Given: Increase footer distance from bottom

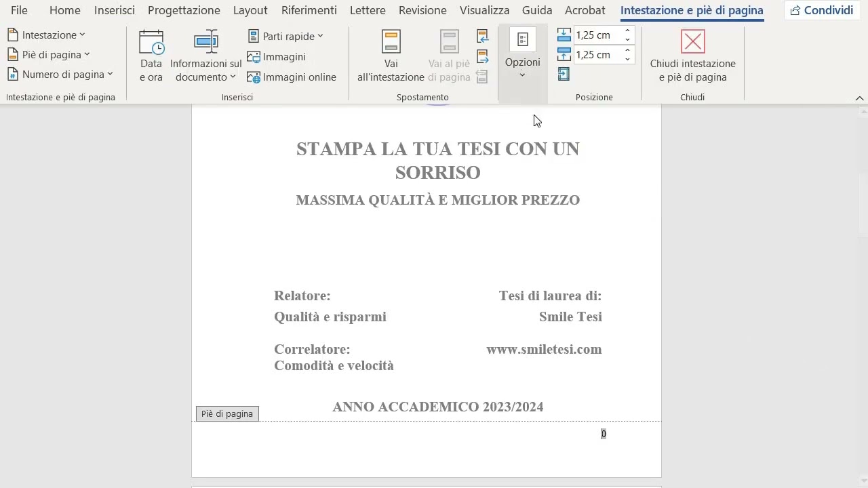Looking at the screenshot, I should point(628,51).
